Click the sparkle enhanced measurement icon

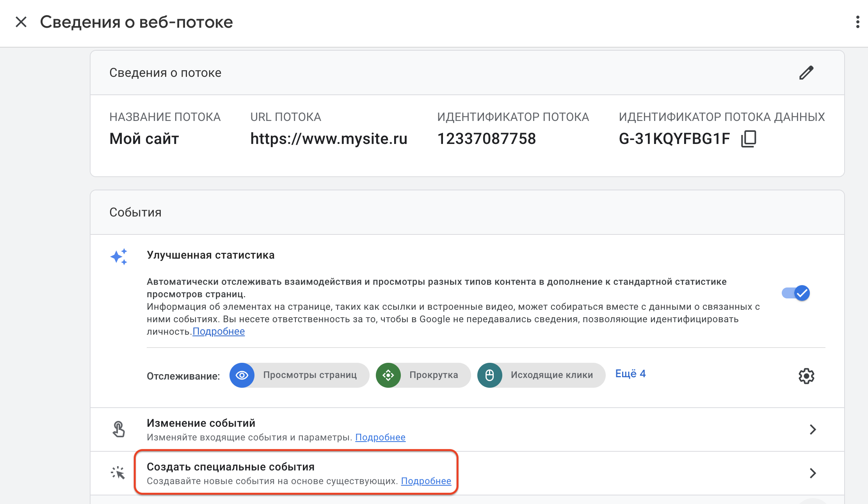tap(119, 257)
